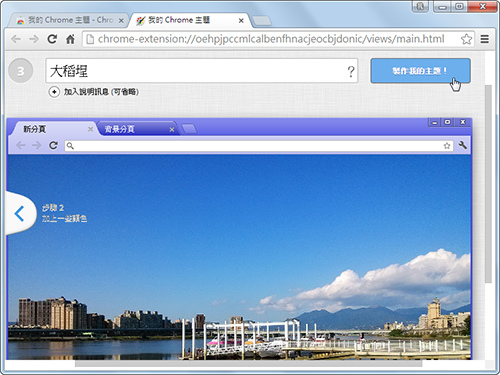Open a new tab in Chrome
Screen dimensions: 500x375
(x=262, y=21)
